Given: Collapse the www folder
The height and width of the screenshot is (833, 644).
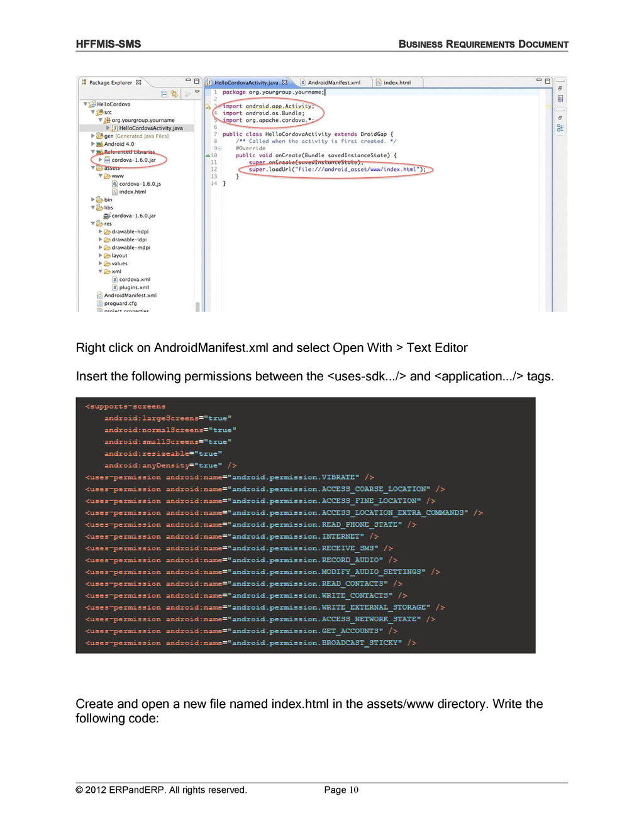Looking at the screenshot, I should [x=101, y=176].
